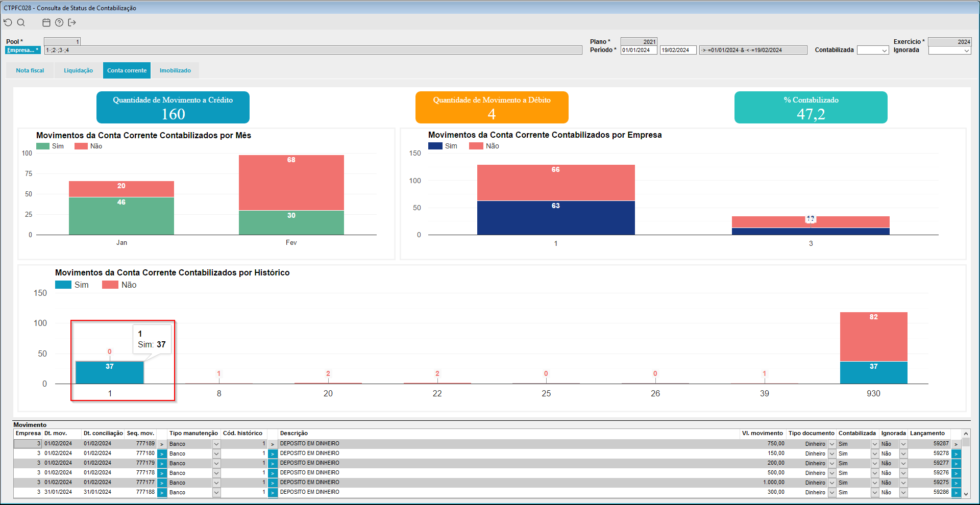Open the Contabilizada filter dropdown
The height and width of the screenshot is (505, 980).
pyautogui.click(x=884, y=50)
